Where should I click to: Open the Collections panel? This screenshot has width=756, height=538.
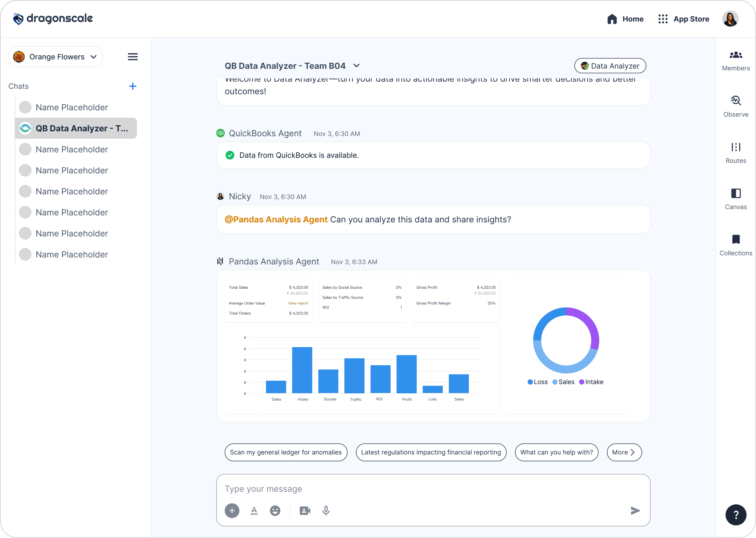click(x=736, y=245)
